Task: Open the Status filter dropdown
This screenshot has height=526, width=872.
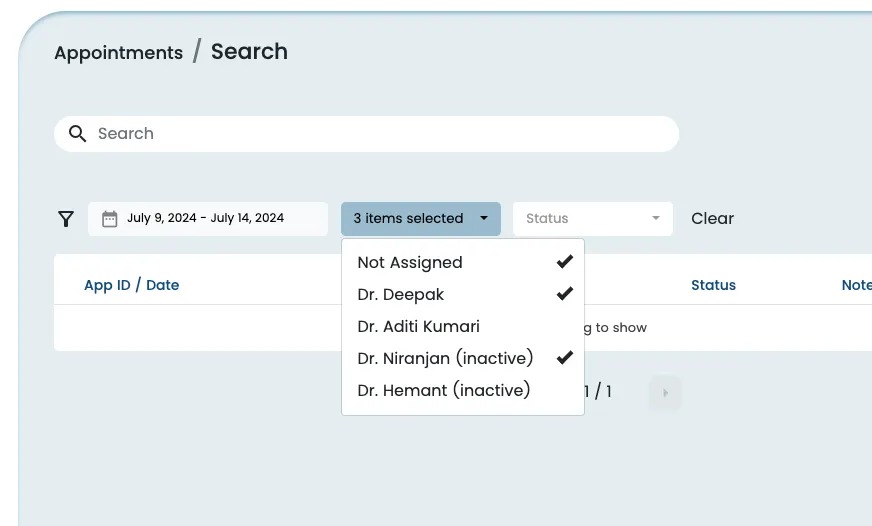Action: coord(590,219)
